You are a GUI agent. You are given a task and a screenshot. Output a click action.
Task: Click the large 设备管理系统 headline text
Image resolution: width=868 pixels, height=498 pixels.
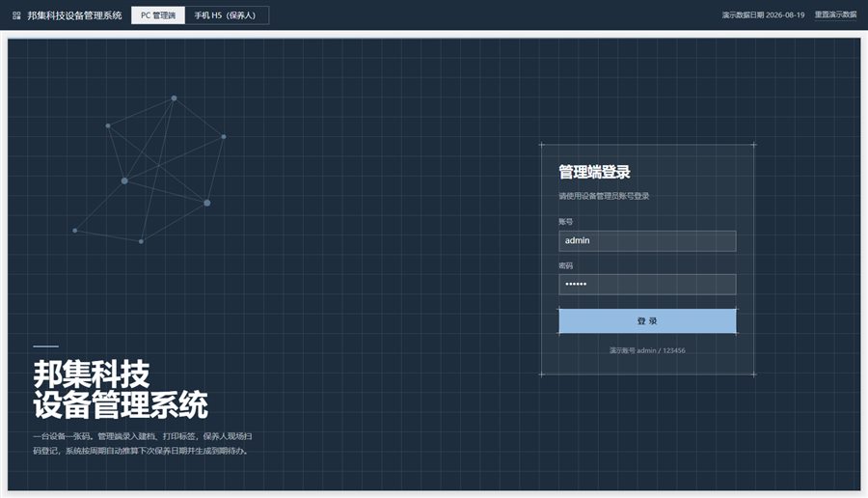(x=121, y=404)
